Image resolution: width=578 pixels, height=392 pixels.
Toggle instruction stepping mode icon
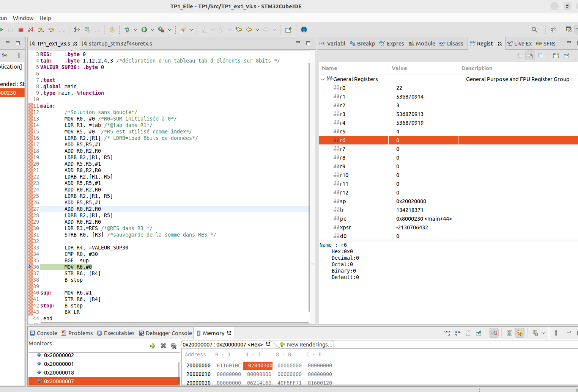[77, 30]
